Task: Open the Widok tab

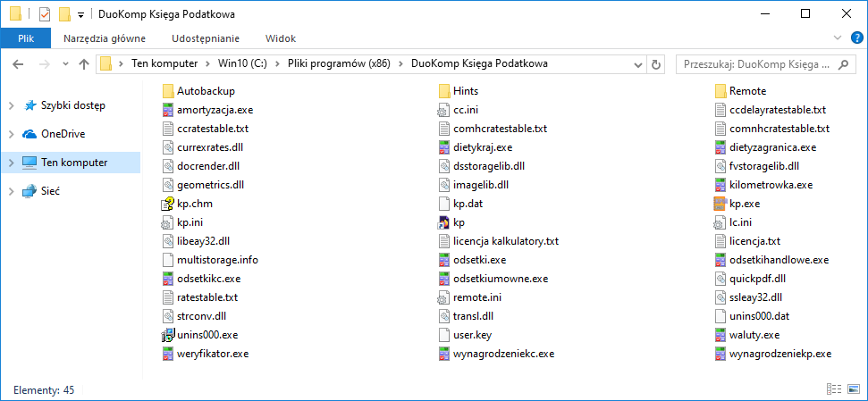Action: point(281,38)
